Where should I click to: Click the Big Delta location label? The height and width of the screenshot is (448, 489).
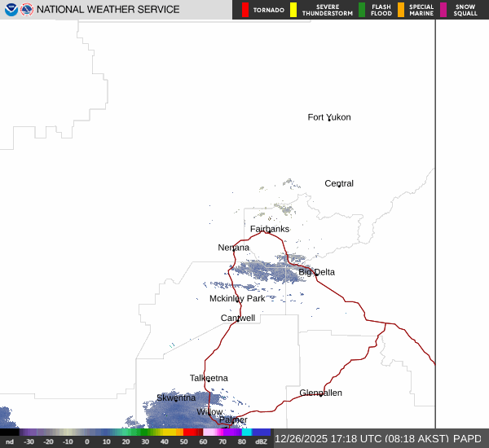[316, 272]
